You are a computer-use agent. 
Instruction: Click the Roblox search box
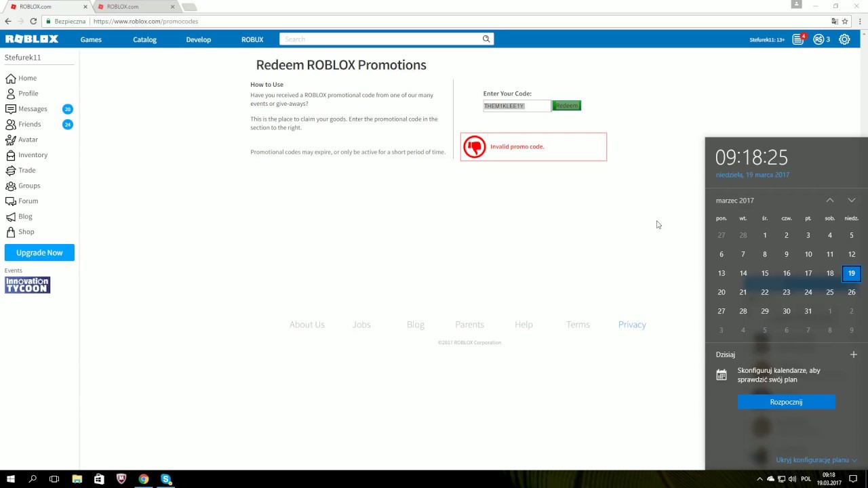point(380,39)
